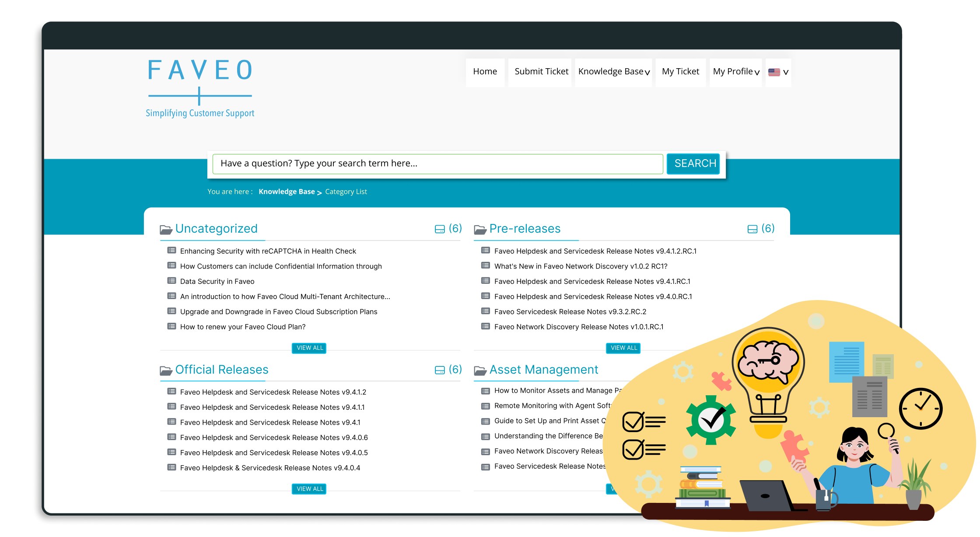Open 'How Customers can include Confidential Information through'
The image size is (980, 537).
pyautogui.click(x=281, y=266)
